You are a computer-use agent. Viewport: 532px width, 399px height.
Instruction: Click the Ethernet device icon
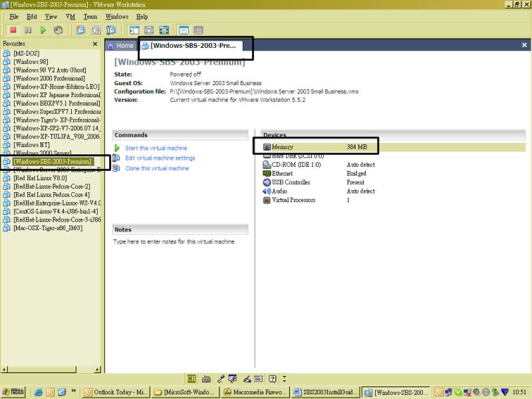(x=267, y=174)
